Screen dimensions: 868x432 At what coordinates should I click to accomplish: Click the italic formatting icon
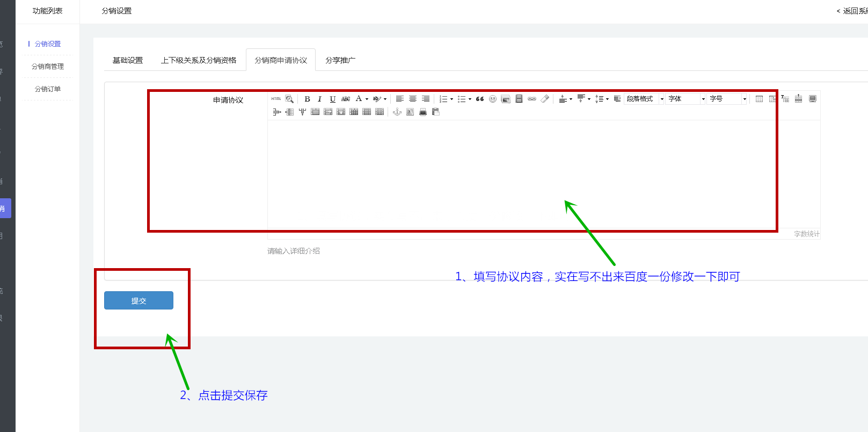point(320,99)
